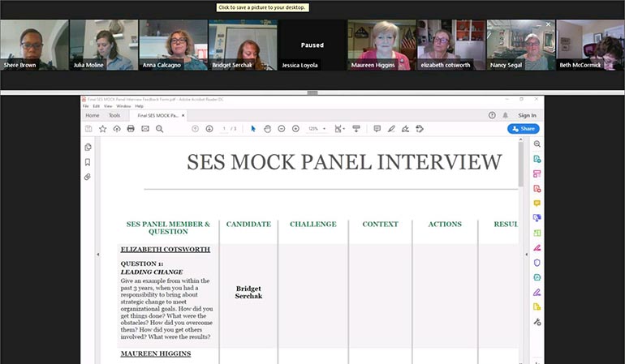Click the stamp tool icon

(420, 129)
